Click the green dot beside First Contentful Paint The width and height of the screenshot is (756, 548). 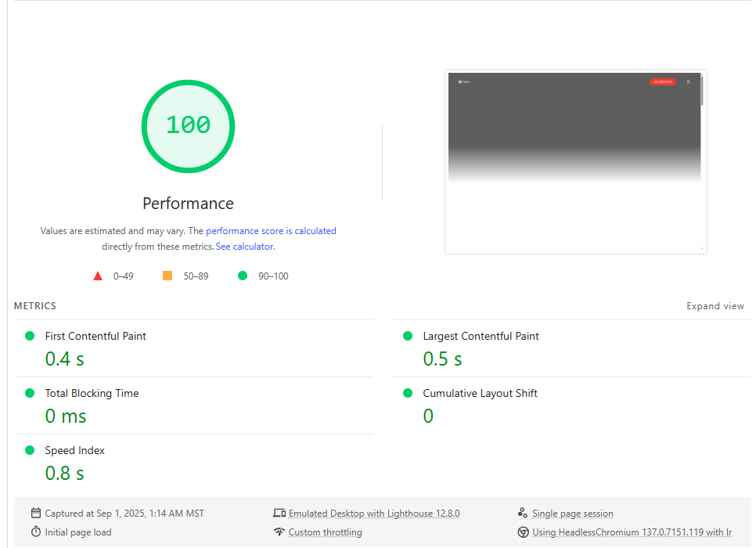[x=30, y=336]
